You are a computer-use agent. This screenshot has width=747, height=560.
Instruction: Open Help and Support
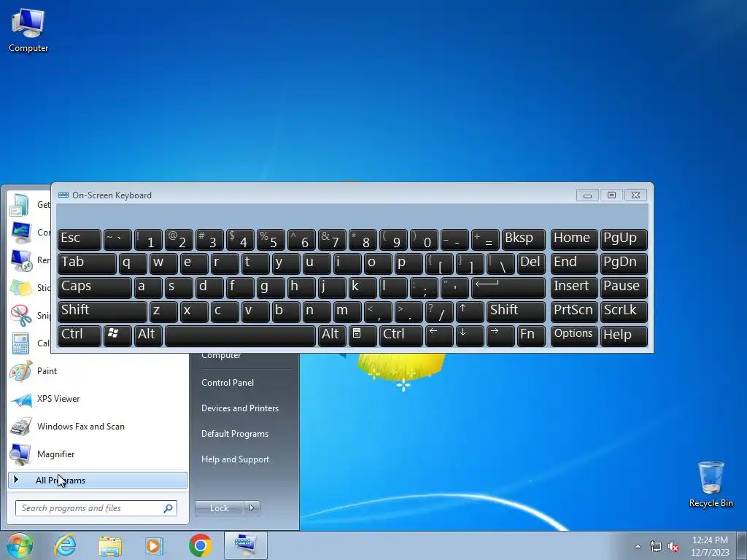tap(235, 459)
